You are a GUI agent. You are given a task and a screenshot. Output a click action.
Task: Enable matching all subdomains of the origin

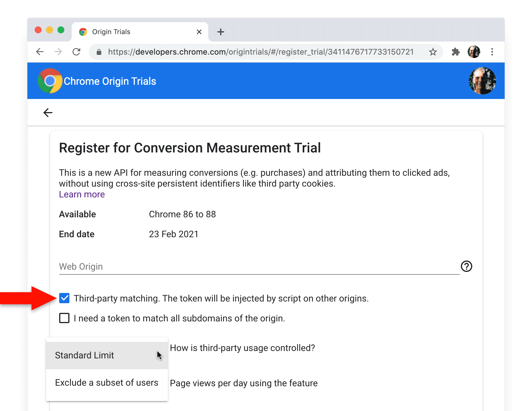tap(64, 318)
